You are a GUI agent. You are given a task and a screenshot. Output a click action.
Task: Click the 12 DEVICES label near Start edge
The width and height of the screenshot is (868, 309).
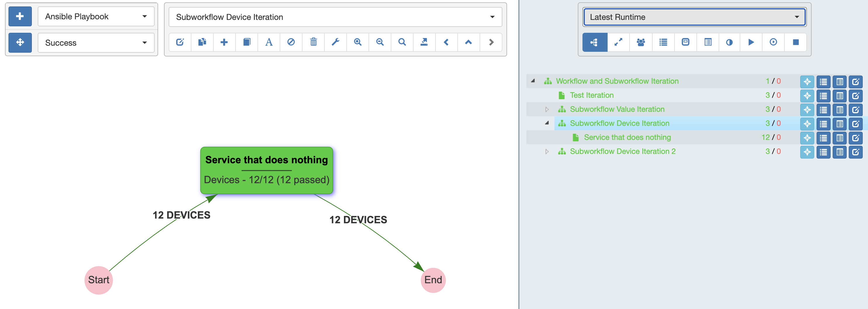[x=181, y=215]
